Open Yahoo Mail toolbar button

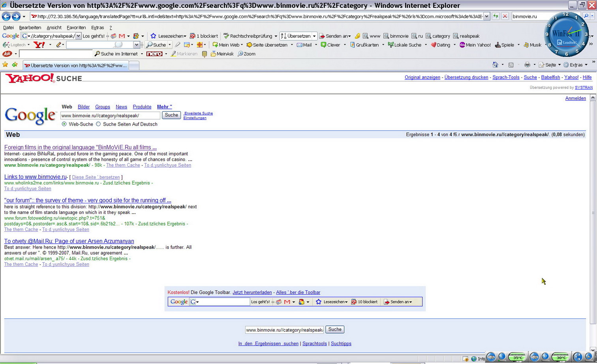click(304, 45)
